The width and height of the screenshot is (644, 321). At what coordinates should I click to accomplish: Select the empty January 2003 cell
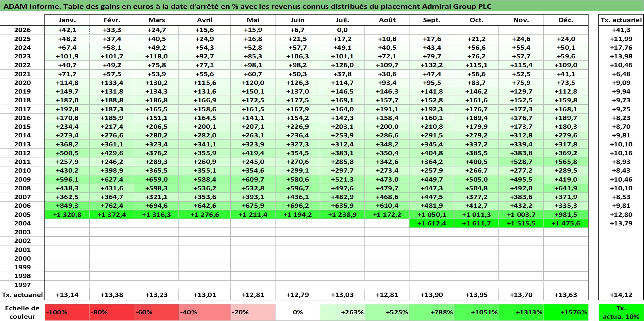(x=67, y=232)
